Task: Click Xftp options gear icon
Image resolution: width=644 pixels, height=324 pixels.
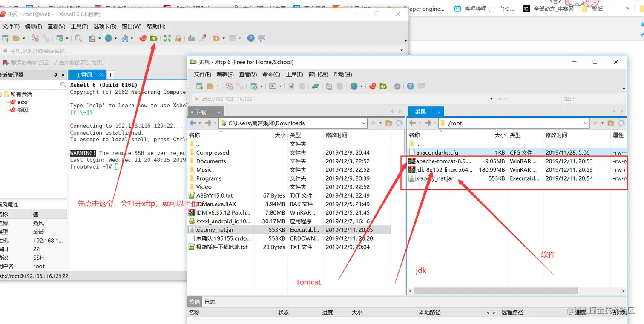Action: coord(397,86)
